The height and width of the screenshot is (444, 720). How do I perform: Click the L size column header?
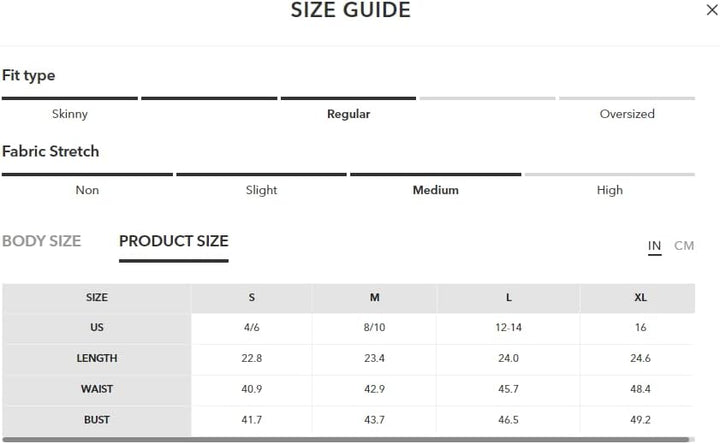[x=508, y=298]
